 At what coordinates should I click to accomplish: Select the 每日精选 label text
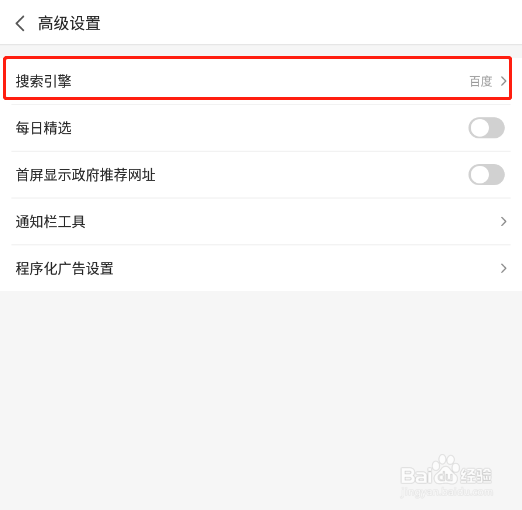44,128
